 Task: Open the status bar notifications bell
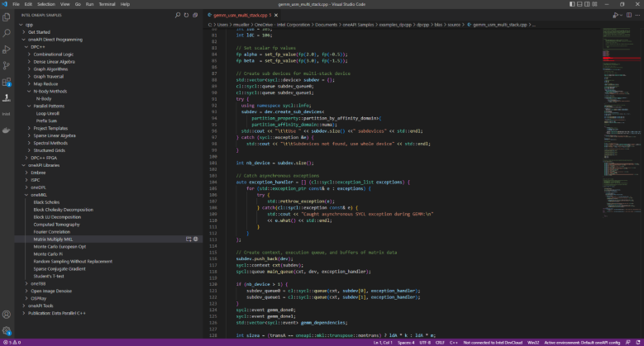click(x=638, y=343)
